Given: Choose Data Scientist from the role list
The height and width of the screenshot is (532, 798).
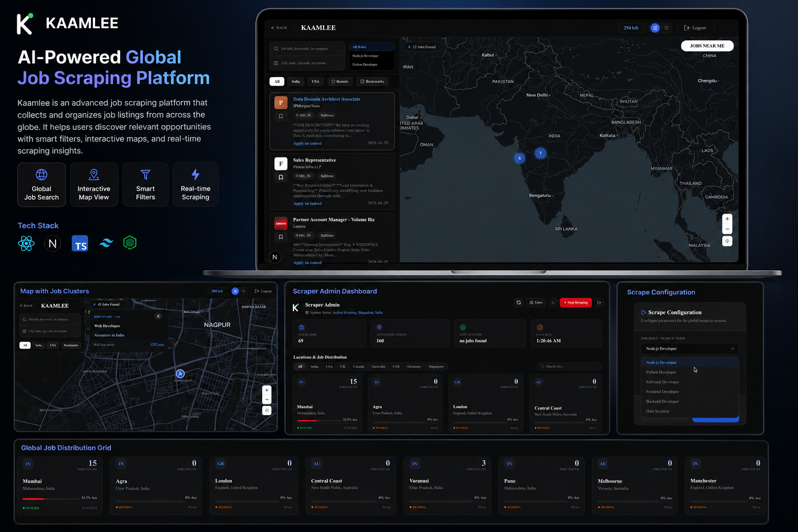Looking at the screenshot, I should point(690,411).
